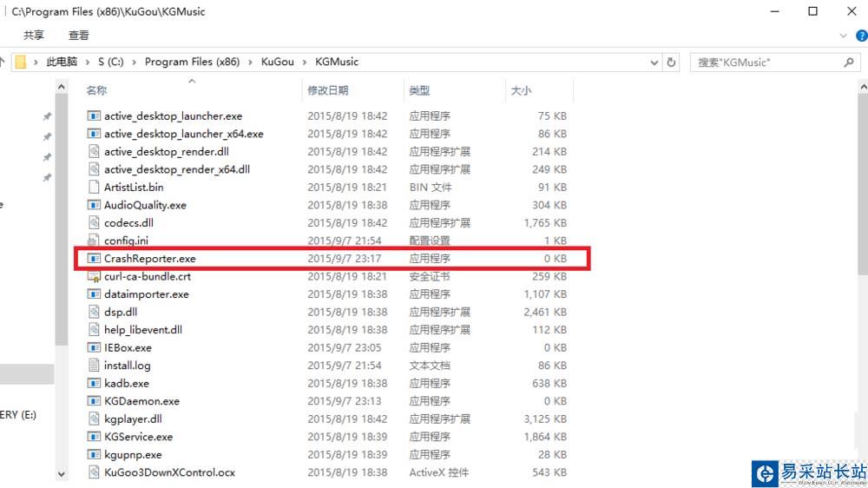
Task: Click the kadb.exe file icon
Action: point(94,383)
